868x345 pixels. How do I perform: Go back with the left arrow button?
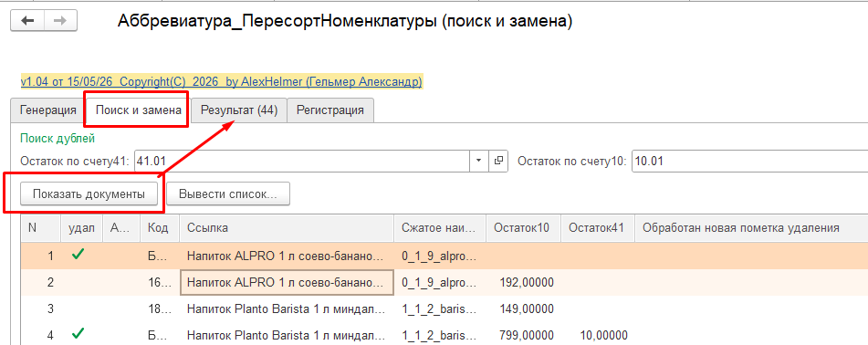coord(27,20)
